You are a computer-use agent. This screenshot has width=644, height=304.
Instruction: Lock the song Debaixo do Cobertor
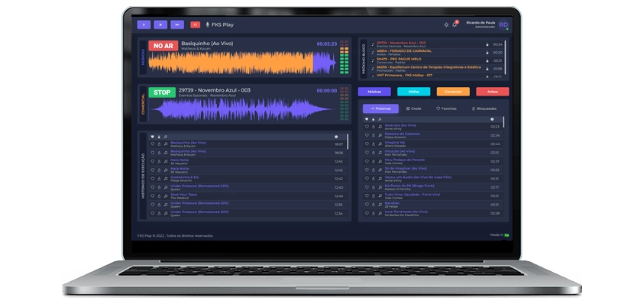tap(374, 135)
